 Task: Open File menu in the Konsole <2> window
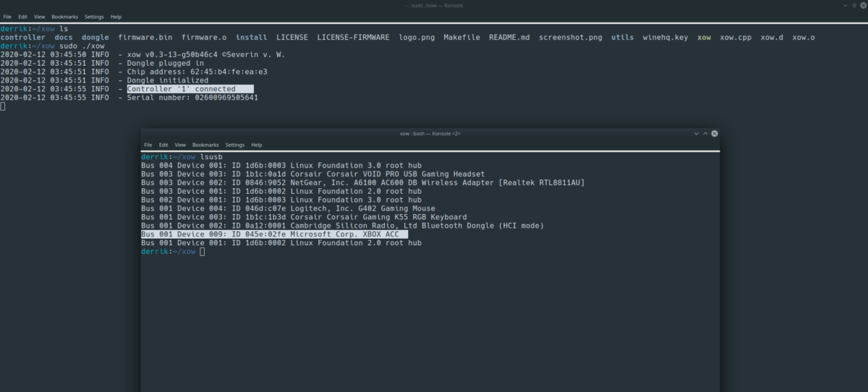point(148,145)
